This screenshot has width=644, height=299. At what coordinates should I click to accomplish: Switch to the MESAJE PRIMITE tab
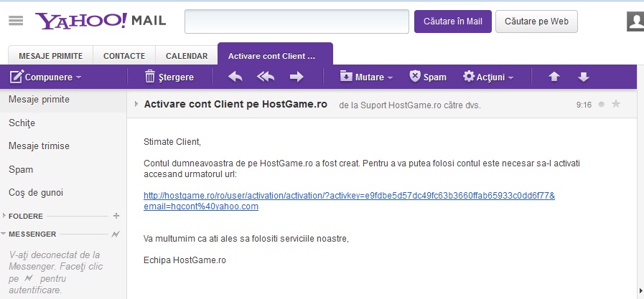[x=50, y=56]
